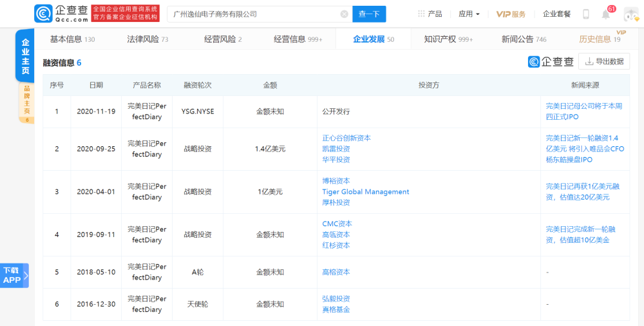
Task: Select the 企业主页 side tab
Action: (x=25, y=56)
